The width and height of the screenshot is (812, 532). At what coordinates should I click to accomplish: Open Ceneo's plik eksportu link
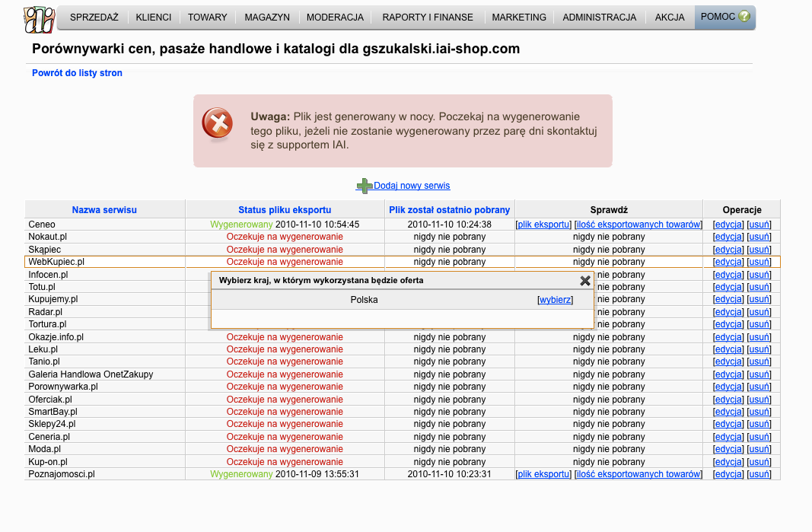(544, 225)
